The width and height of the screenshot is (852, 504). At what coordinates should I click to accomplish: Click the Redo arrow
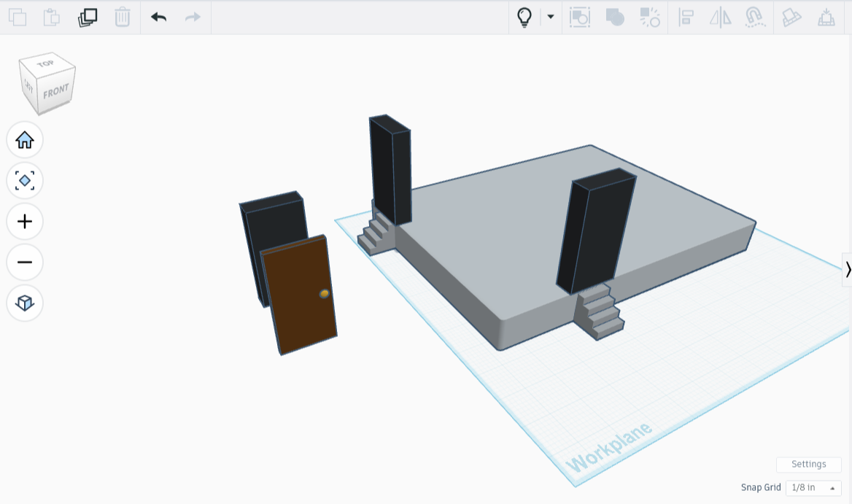tap(192, 17)
